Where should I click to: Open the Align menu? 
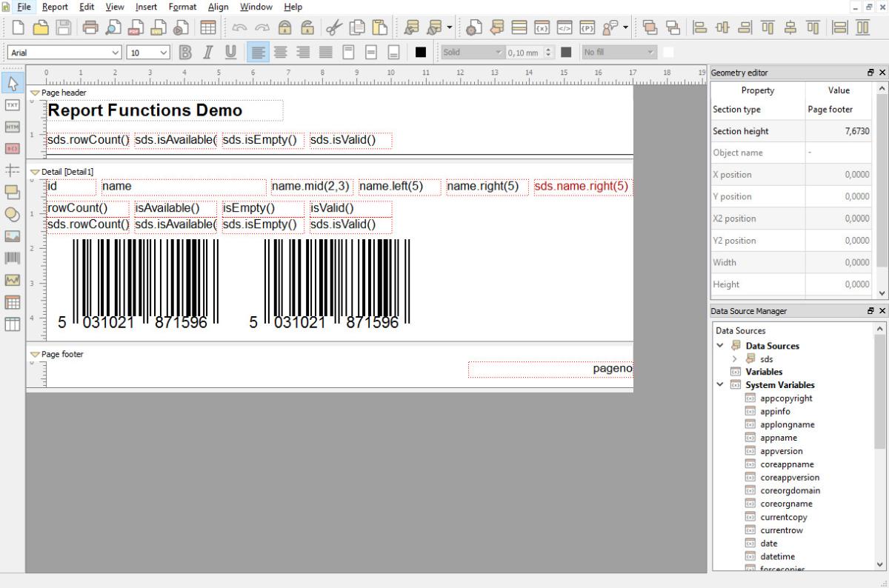[218, 7]
